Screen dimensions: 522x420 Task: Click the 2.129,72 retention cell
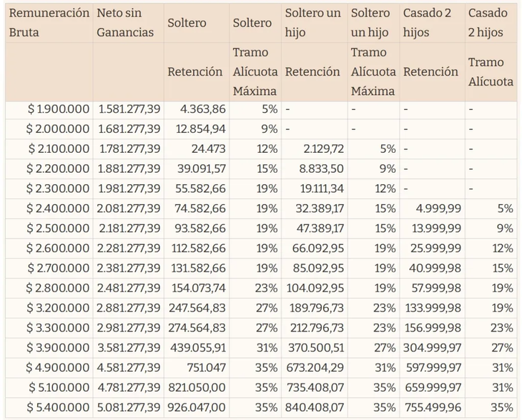323,149
